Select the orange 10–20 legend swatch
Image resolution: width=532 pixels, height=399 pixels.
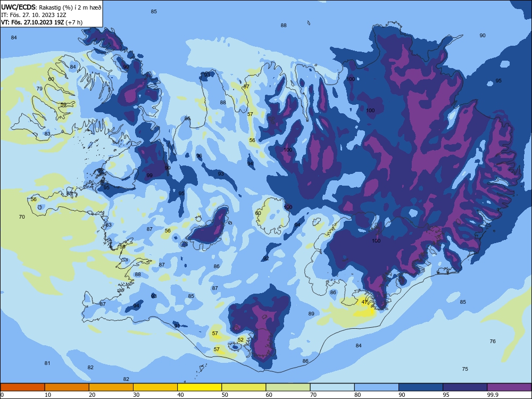point(67,387)
